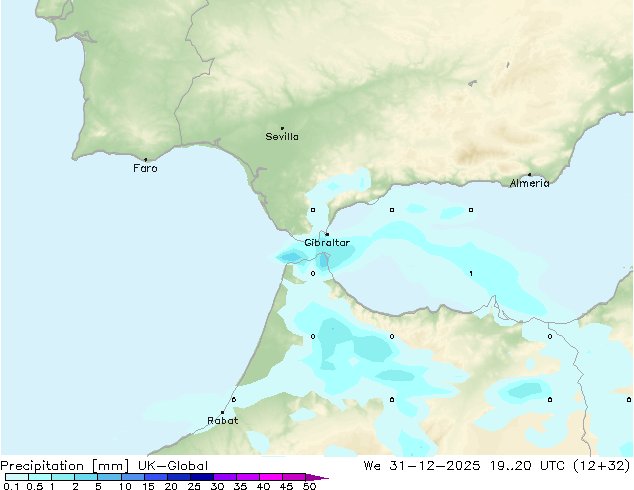634x490 pixels.
Task: Pick the 20–25 mm legend swatch
Action: pos(178,477)
